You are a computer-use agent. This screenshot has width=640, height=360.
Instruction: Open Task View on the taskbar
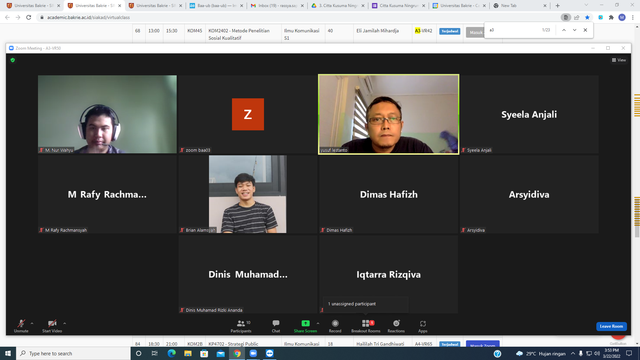click(x=154, y=353)
